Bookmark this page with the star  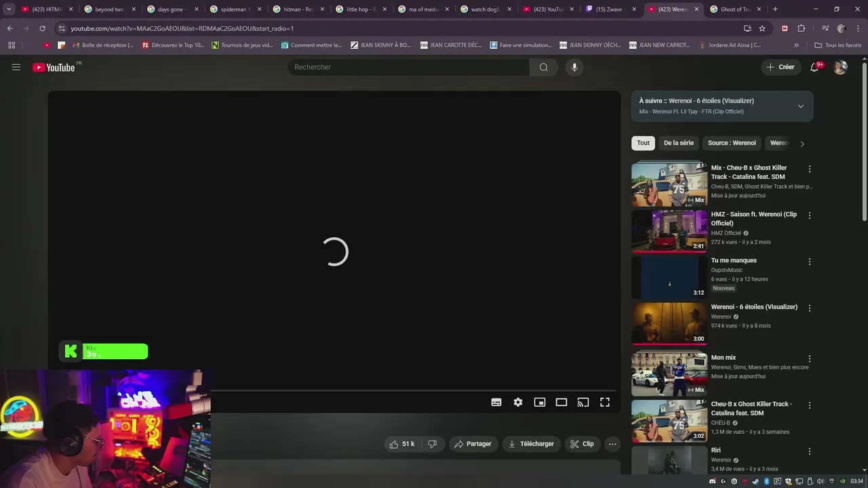click(762, 28)
